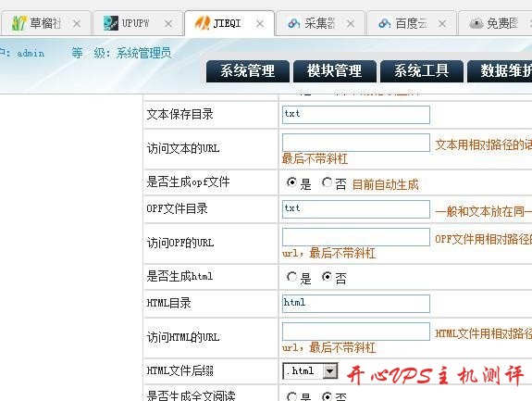The width and height of the screenshot is (532, 401).
Task: Click the 百度云 tab paw icon
Action: tap(385, 23)
